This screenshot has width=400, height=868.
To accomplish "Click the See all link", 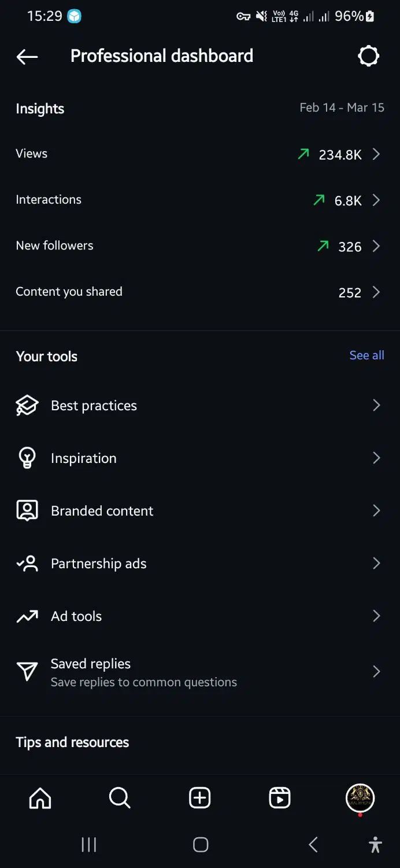I will [366, 355].
